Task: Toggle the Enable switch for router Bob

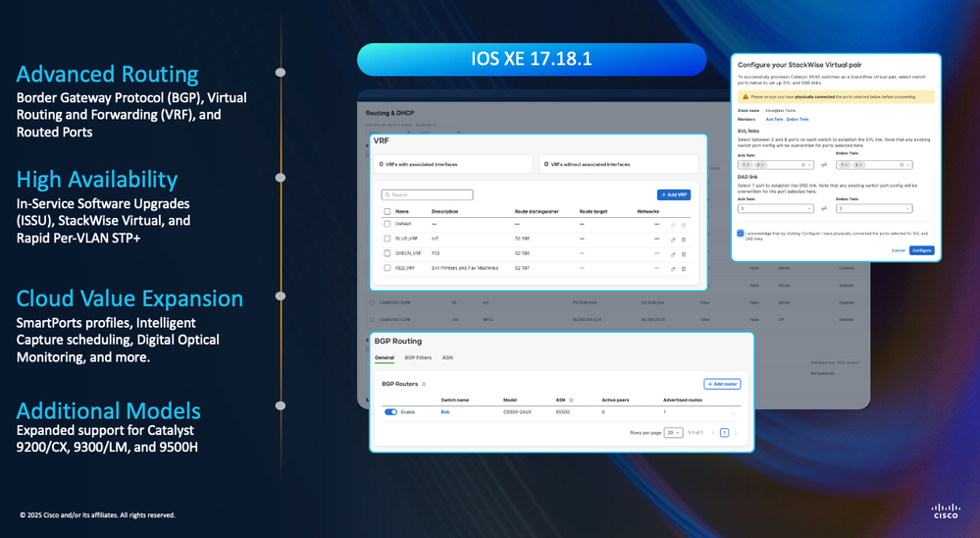Action: pos(390,411)
